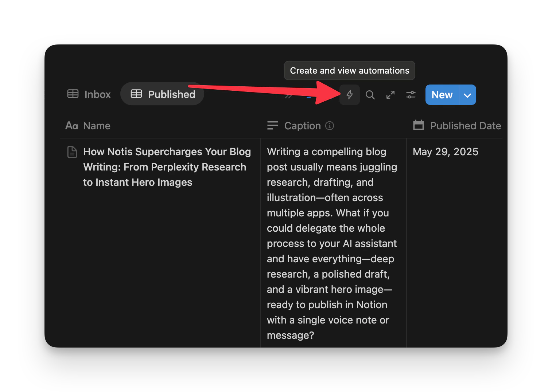
Task: Open view settings sliders icon
Action: (x=411, y=95)
